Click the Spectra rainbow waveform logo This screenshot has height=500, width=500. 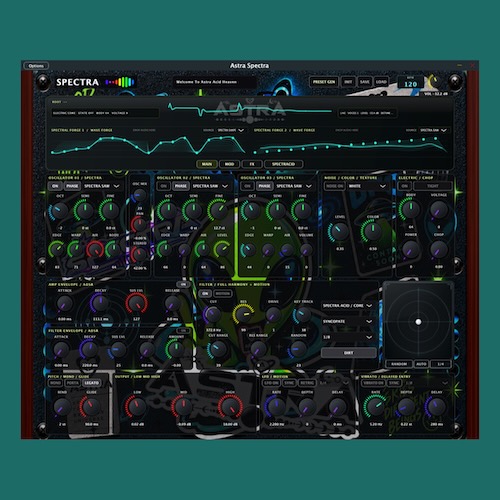120,82
